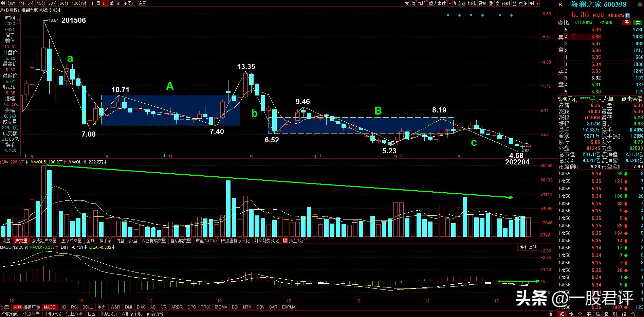This screenshot has width=644, height=317.
Task: Click the 筹 chip distribution icon at bottom right
Action: (589, 314)
